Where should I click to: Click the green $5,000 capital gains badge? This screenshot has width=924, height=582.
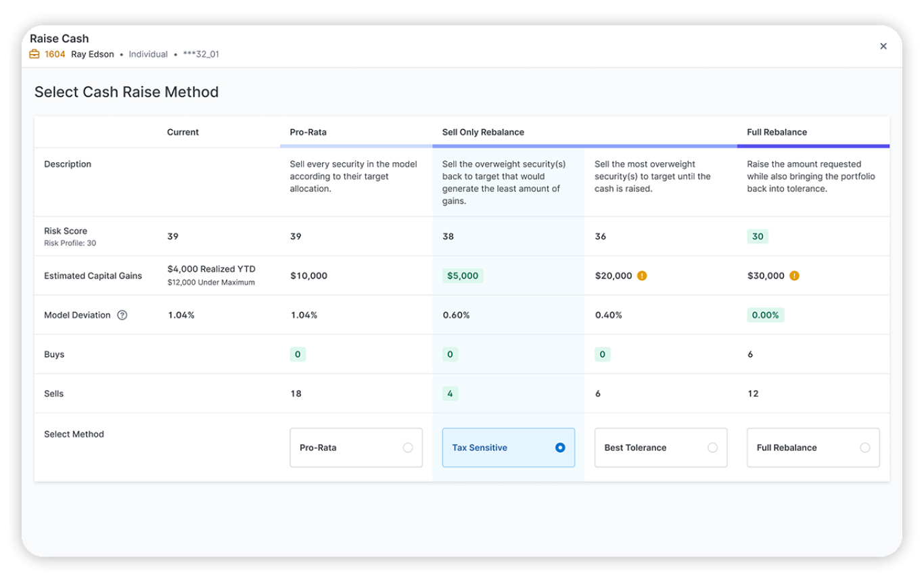tap(463, 275)
